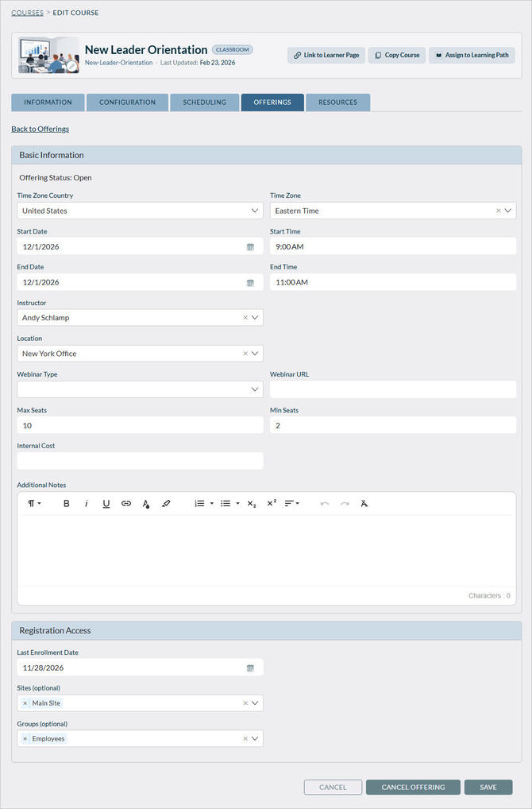
Task: Click the Webinar URL field
Action: click(393, 389)
